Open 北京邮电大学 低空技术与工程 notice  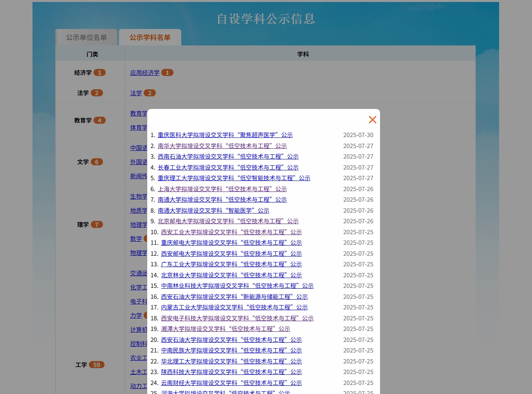(228, 221)
